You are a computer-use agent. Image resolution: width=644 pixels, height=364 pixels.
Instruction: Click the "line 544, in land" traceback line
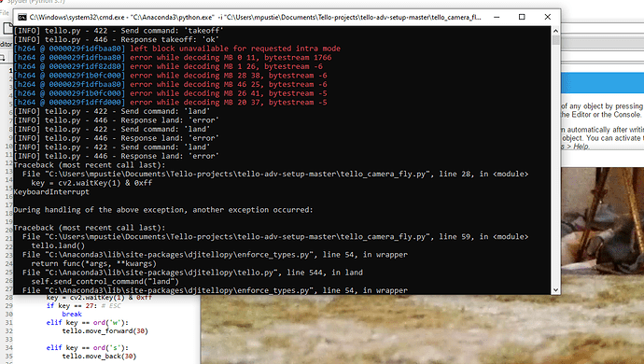pos(192,273)
